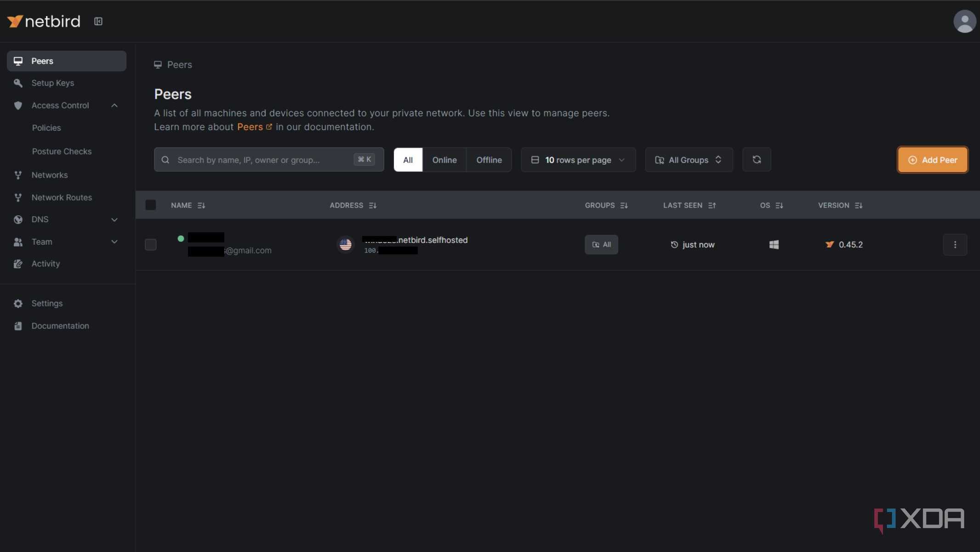The height and width of the screenshot is (552, 980).
Task: Click the green online status dot
Action: click(181, 238)
